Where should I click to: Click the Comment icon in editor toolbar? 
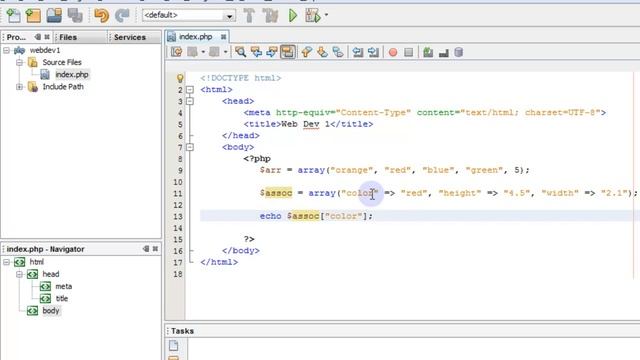[428, 52]
